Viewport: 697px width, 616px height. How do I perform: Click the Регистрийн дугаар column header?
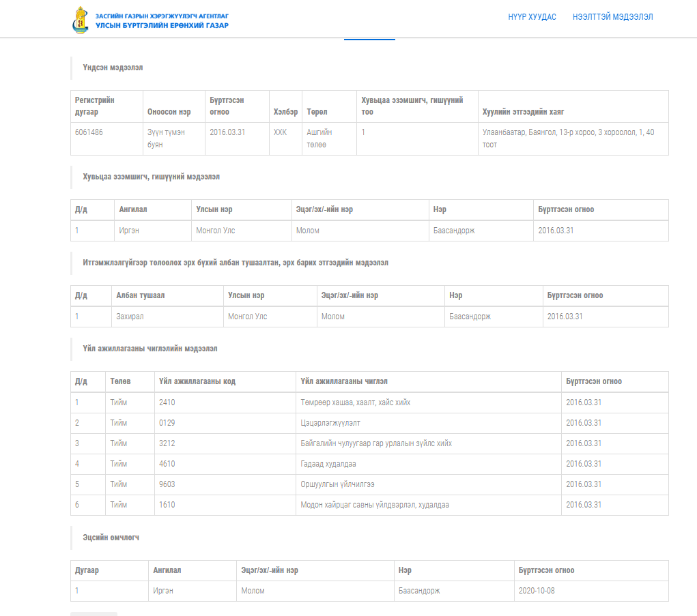[95, 106]
